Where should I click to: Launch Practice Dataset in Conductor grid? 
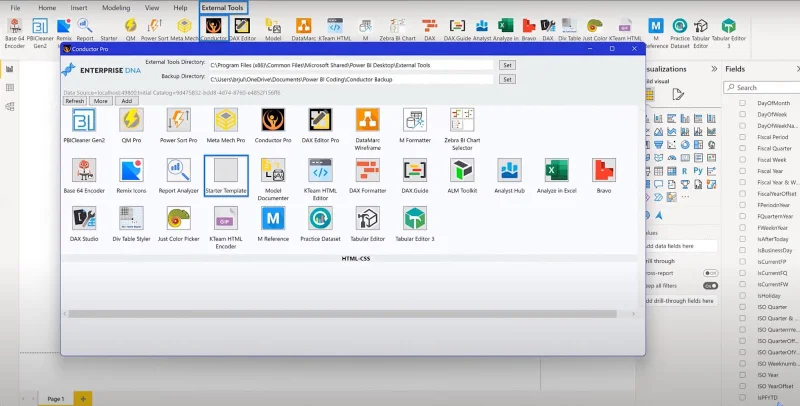[x=320, y=218]
